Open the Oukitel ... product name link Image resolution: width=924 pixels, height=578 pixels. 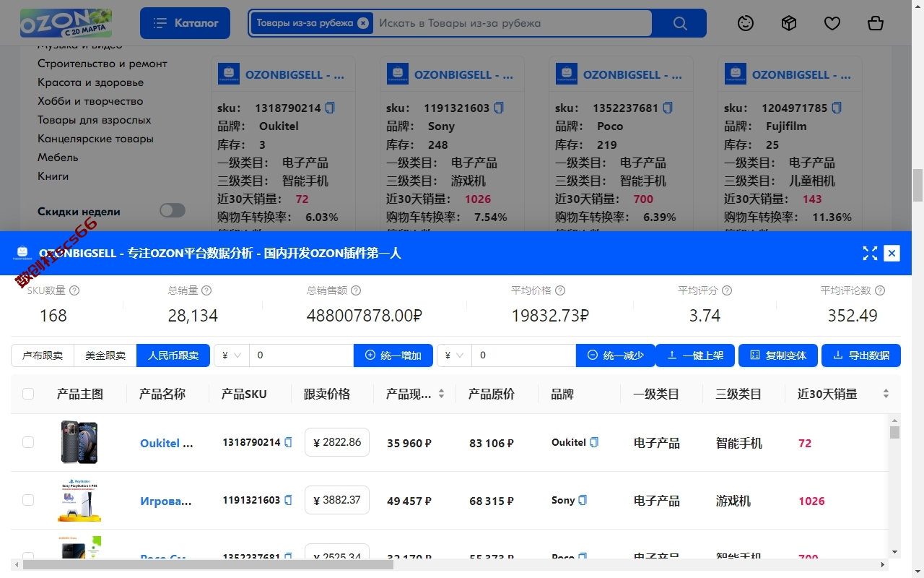pyautogui.click(x=167, y=443)
